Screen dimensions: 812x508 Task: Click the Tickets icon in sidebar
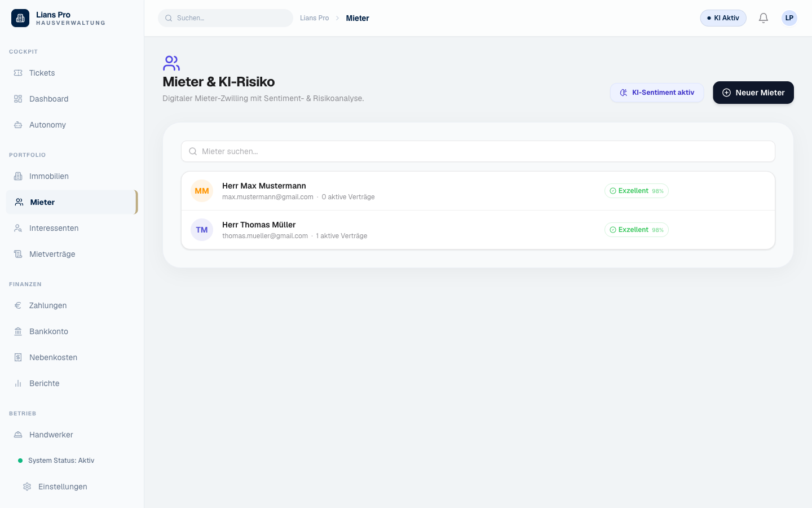click(x=18, y=73)
